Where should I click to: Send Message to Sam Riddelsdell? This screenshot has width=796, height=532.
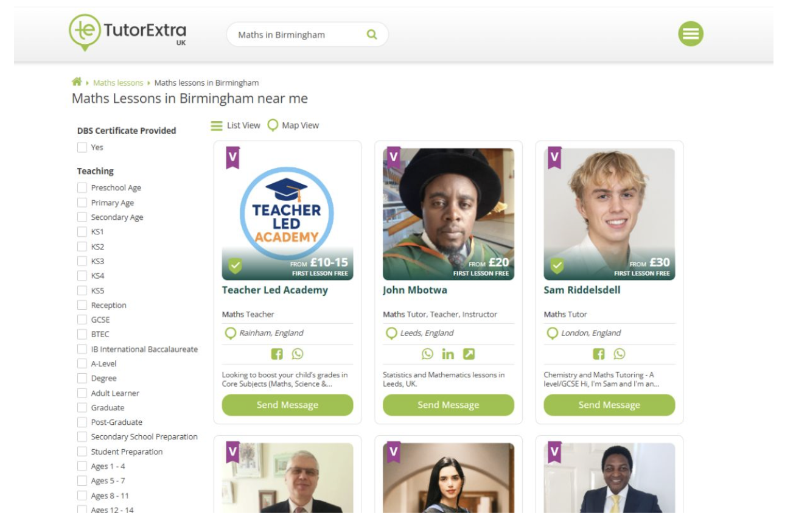pyautogui.click(x=609, y=405)
